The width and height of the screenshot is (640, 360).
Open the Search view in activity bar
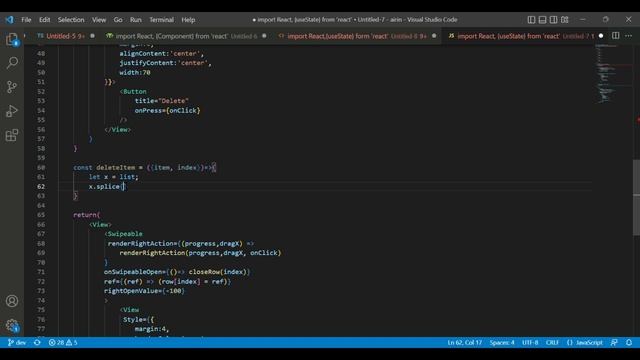coord(12,62)
